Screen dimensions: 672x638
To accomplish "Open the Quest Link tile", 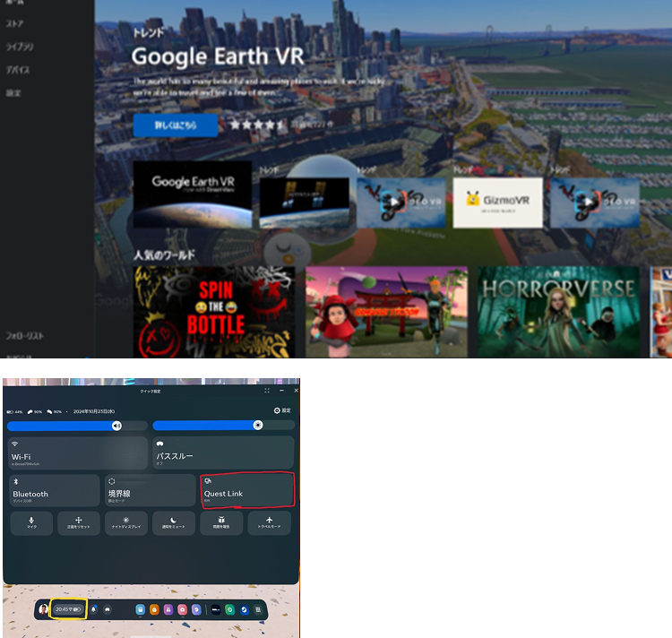I will (247, 490).
